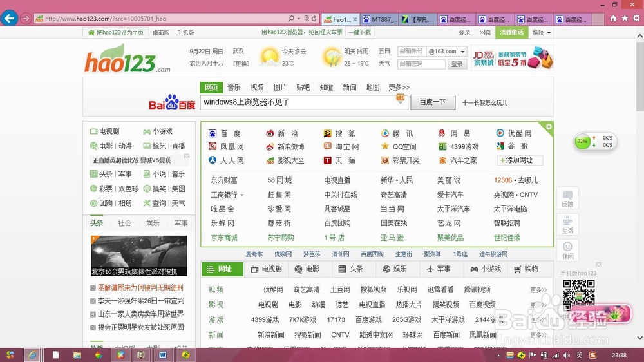Click the Baidu 百度 logo
This screenshot has width=644, height=362.
tap(172, 102)
